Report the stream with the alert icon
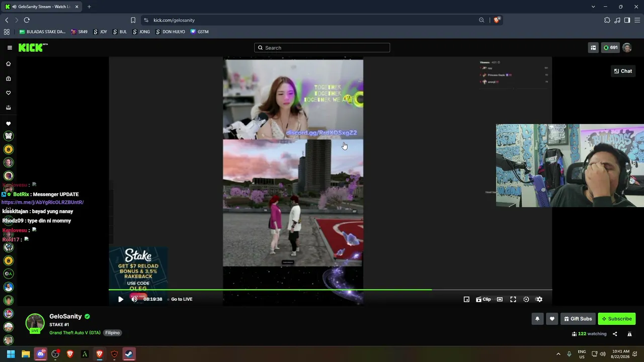Viewport: 644px width, 362px height. coord(629,334)
